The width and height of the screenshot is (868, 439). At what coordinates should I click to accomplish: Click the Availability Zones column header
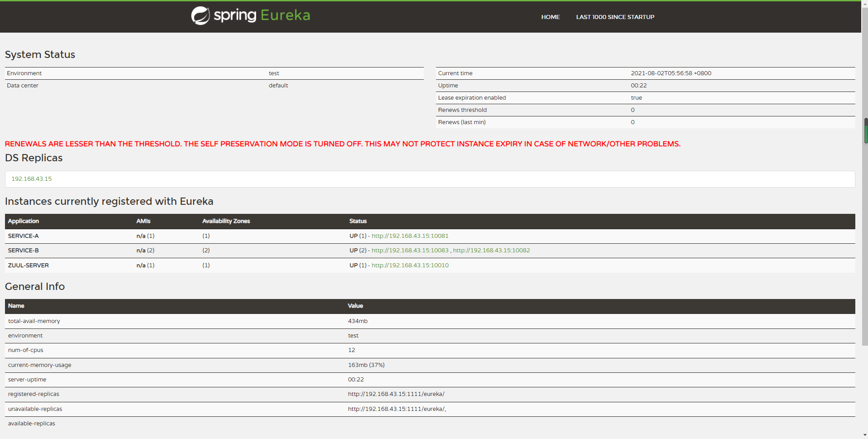tap(226, 221)
